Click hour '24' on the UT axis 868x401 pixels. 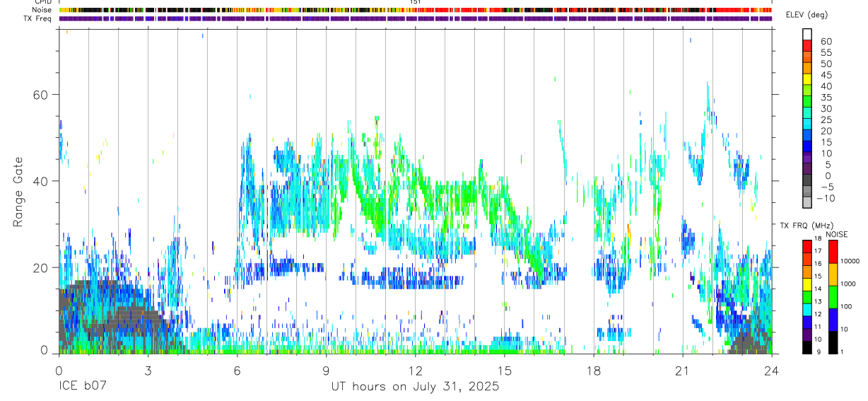772,370
